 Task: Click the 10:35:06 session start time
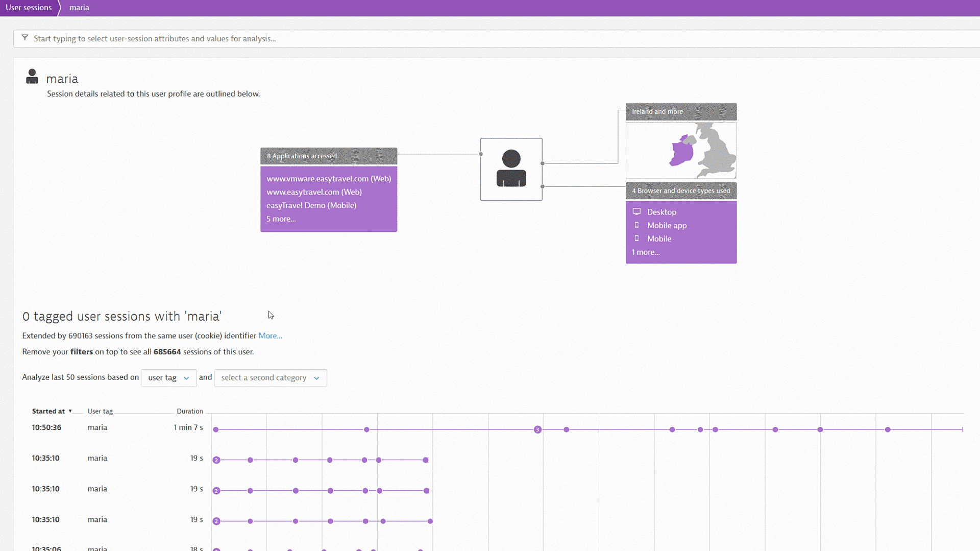point(46,548)
